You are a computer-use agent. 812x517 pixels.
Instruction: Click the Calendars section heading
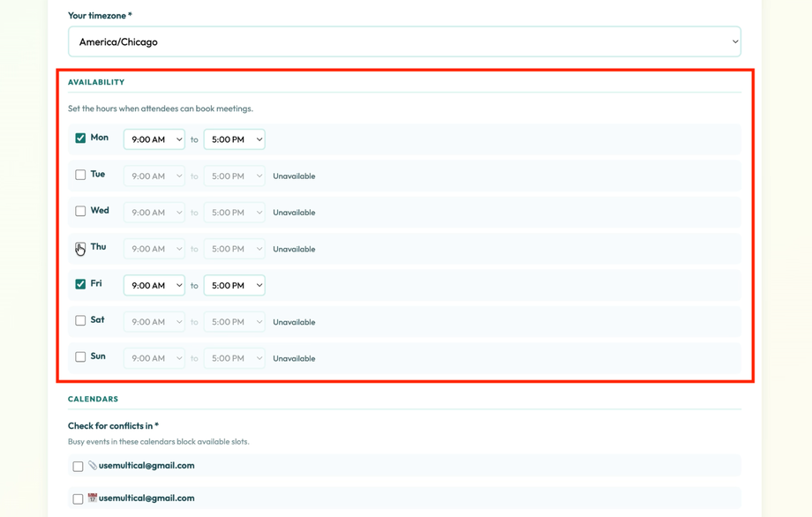coord(93,398)
